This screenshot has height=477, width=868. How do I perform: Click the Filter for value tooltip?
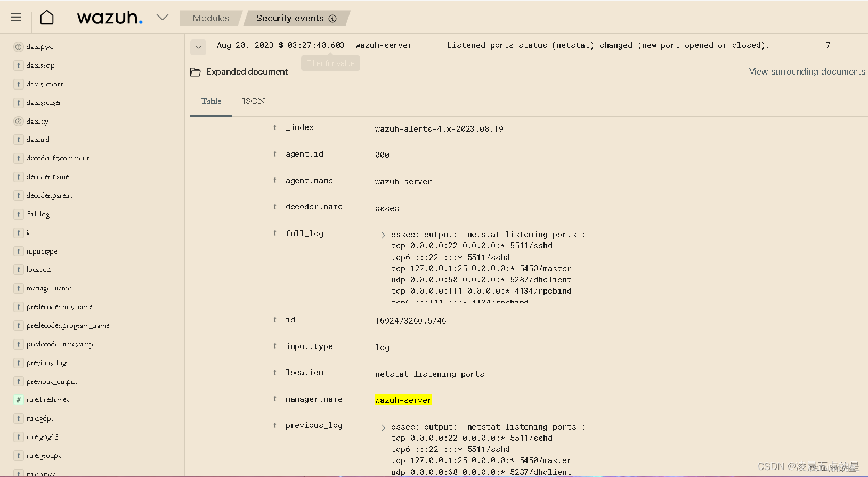click(x=330, y=63)
